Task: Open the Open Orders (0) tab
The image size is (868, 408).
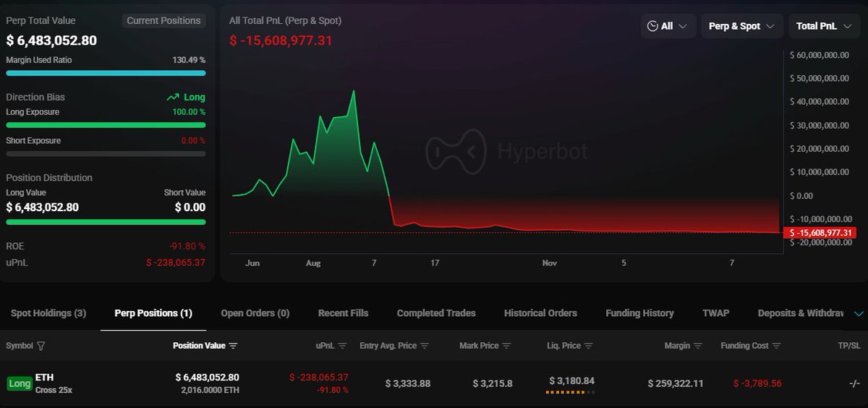Action: [255, 313]
